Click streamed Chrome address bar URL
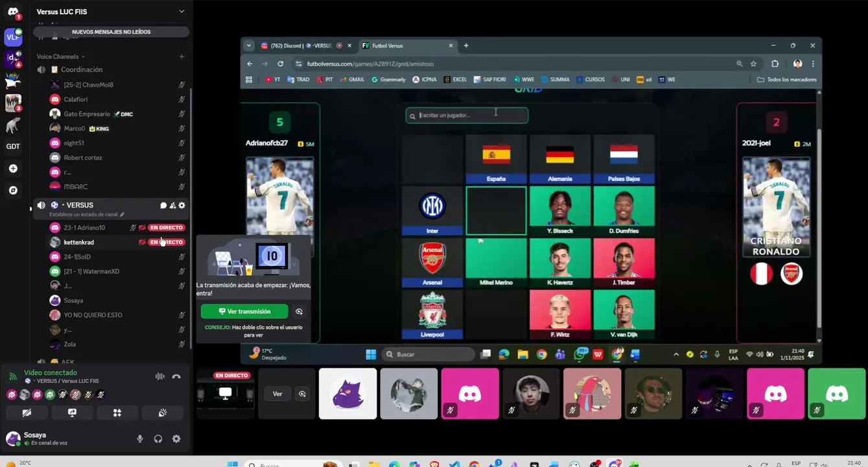The height and width of the screenshot is (467, 868). [x=370, y=64]
